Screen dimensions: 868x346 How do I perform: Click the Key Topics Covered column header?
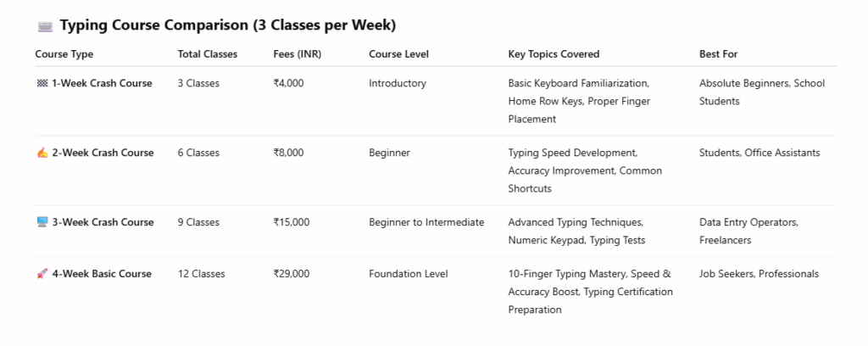pyautogui.click(x=554, y=54)
